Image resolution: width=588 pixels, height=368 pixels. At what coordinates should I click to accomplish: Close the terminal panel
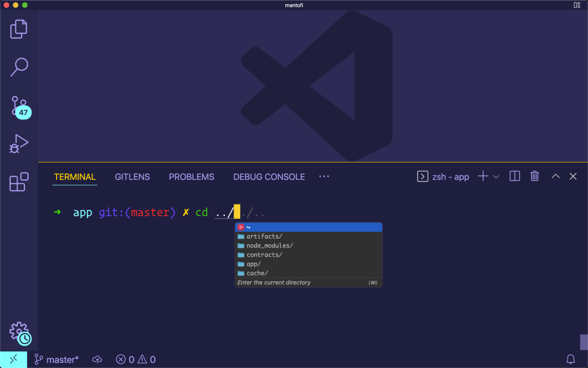click(x=573, y=176)
